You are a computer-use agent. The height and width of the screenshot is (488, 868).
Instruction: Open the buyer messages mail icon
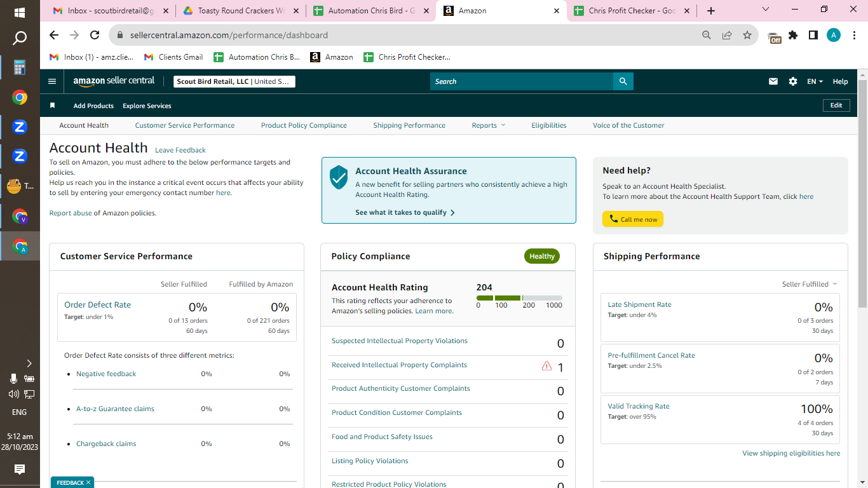(x=773, y=81)
